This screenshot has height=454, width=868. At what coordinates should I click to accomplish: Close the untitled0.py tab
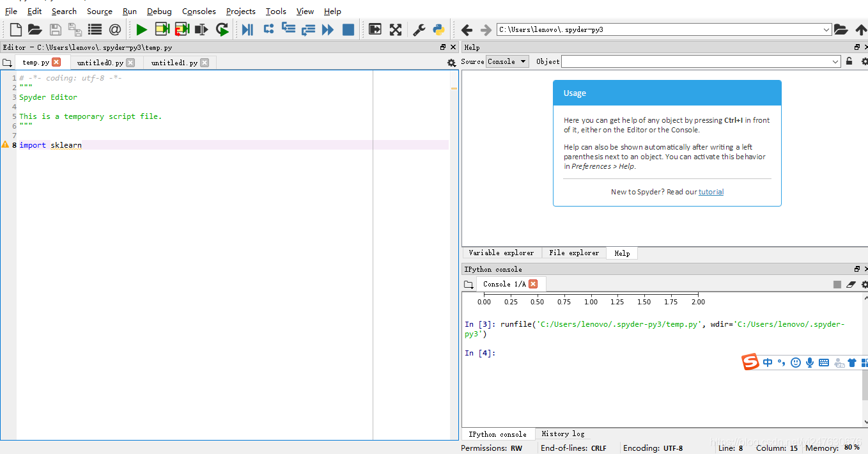(x=130, y=63)
